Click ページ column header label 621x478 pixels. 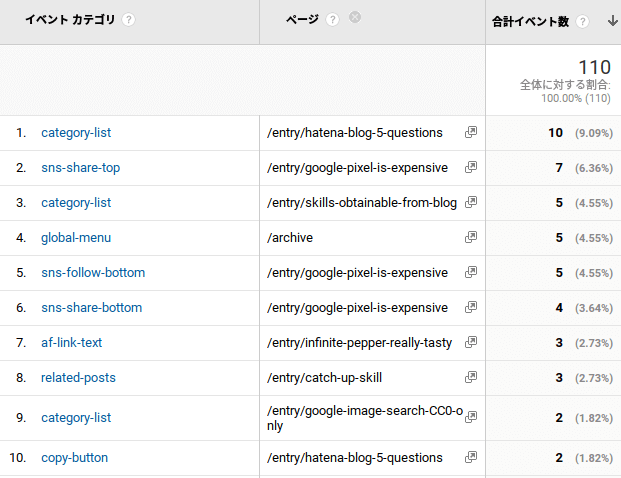[302, 19]
